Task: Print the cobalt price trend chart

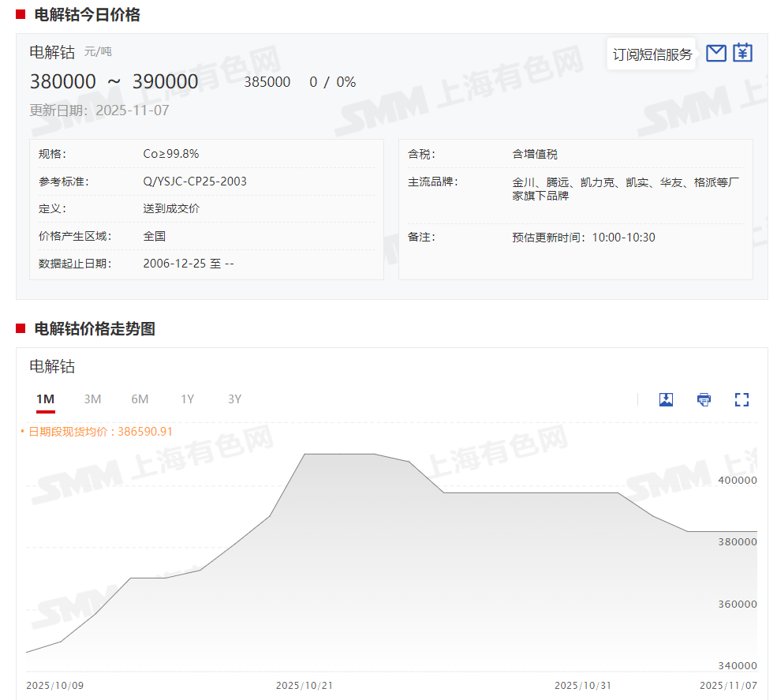Action: (704, 399)
